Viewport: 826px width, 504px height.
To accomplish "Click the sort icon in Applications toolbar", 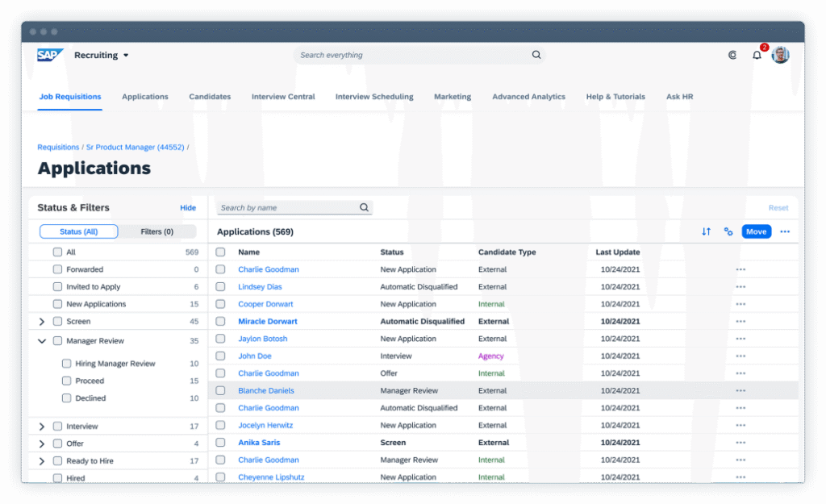I will click(x=706, y=231).
